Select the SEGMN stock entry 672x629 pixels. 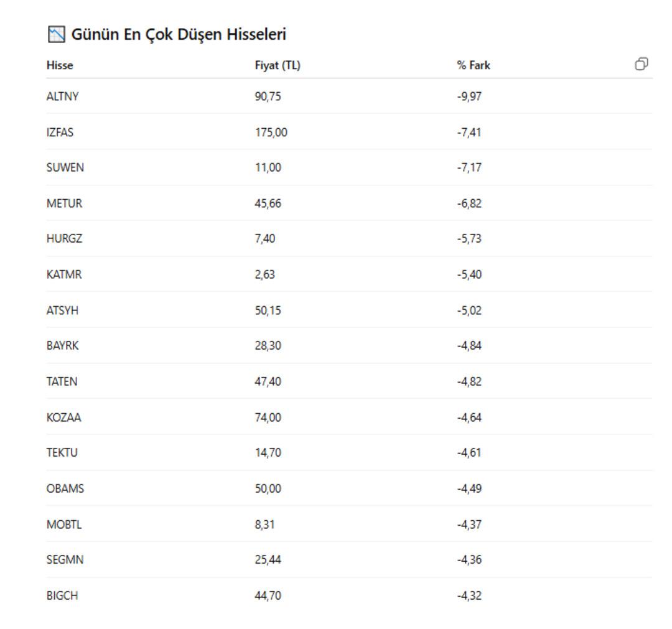coord(349,559)
